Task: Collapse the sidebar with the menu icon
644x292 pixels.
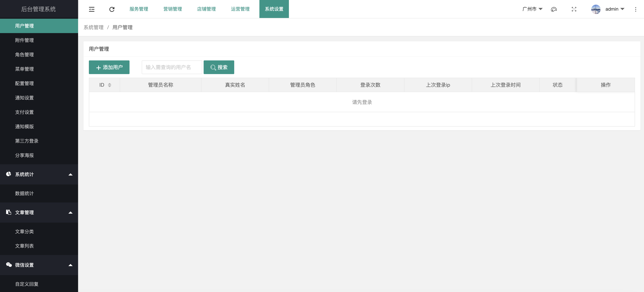Action: pyautogui.click(x=92, y=9)
